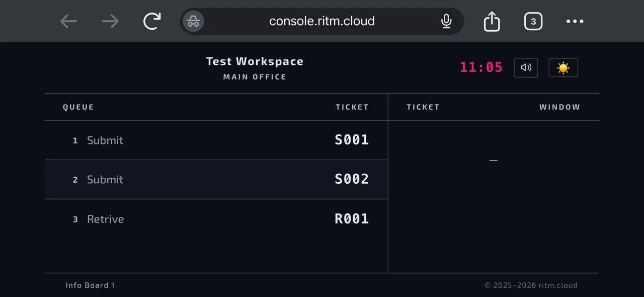644x297 pixels.
Task: Click the TICKET header above S001
Action: pyautogui.click(x=352, y=107)
